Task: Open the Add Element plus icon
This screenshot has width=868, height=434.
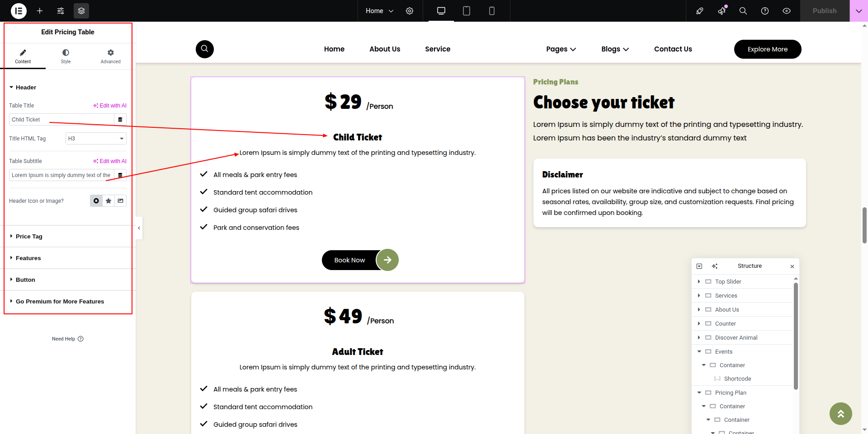Action: point(40,11)
